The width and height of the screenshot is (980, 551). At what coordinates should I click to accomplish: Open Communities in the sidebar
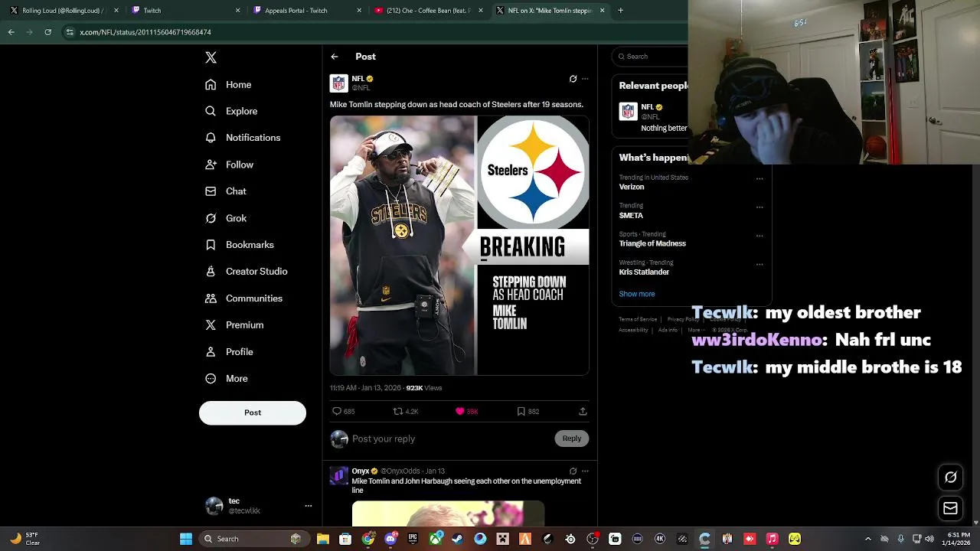pos(243,298)
